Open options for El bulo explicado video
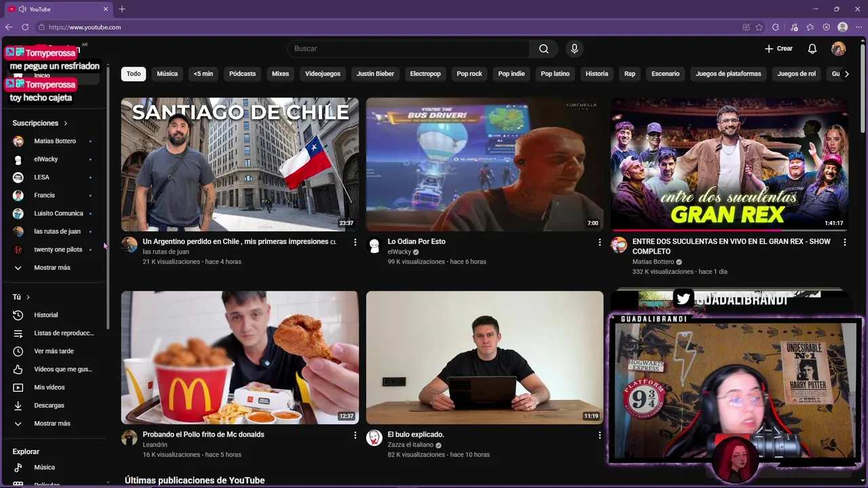This screenshot has width=868, height=488. pyautogui.click(x=599, y=435)
